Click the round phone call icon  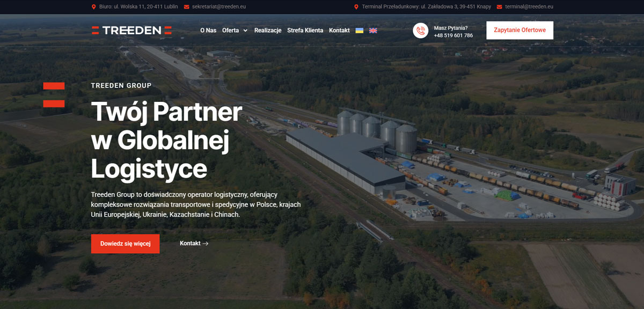tap(420, 31)
